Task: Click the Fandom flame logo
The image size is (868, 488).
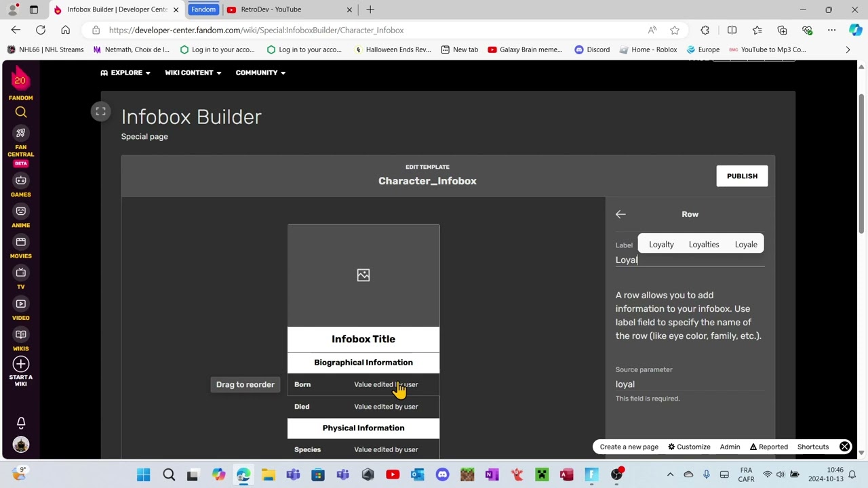Action: tap(20, 79)
